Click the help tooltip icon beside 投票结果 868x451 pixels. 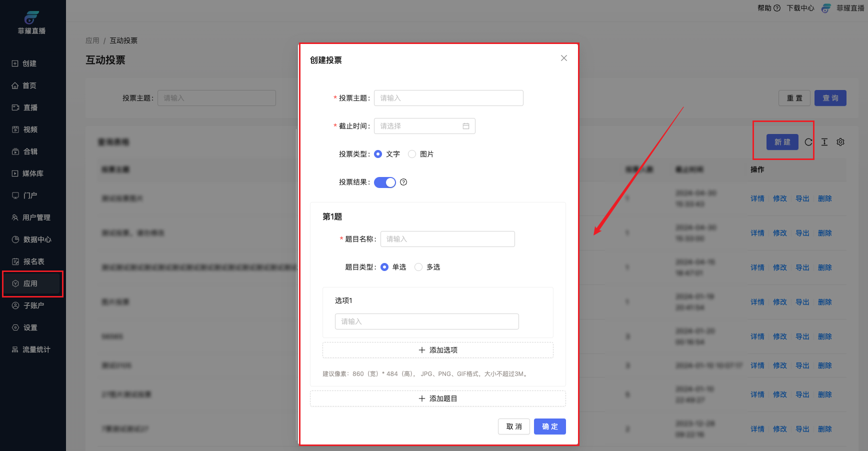coord(403,182)
